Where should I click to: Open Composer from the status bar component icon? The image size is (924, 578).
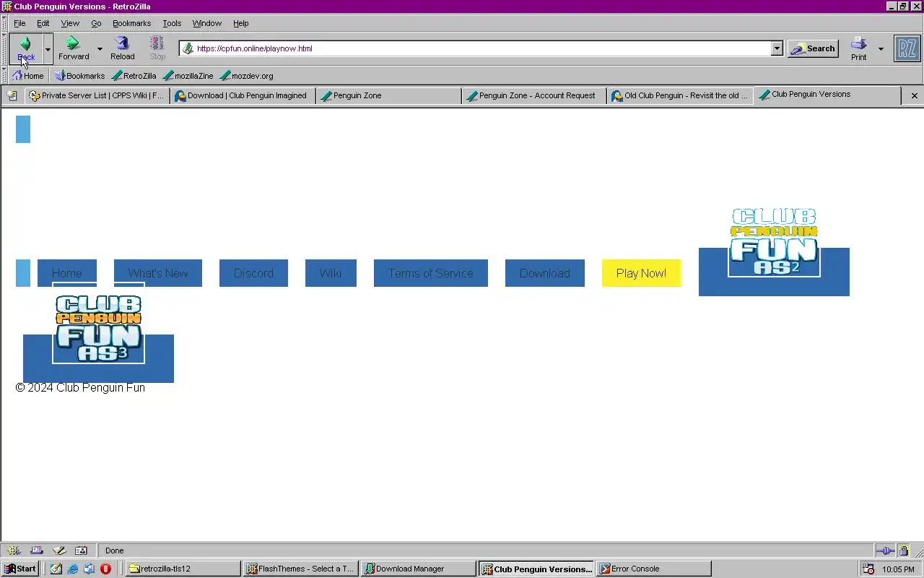pyautogui.click(x=59, y=551)
